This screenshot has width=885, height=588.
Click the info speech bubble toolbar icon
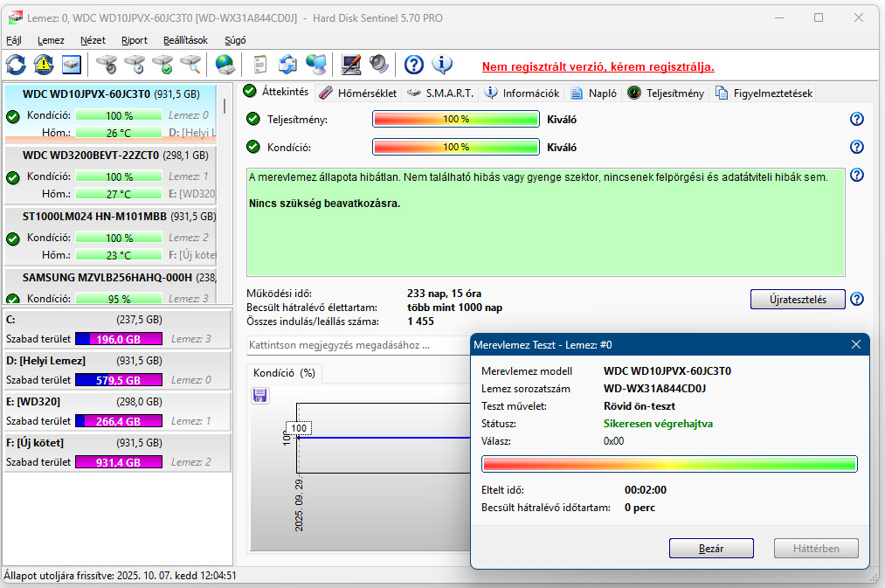pos(442,65)
